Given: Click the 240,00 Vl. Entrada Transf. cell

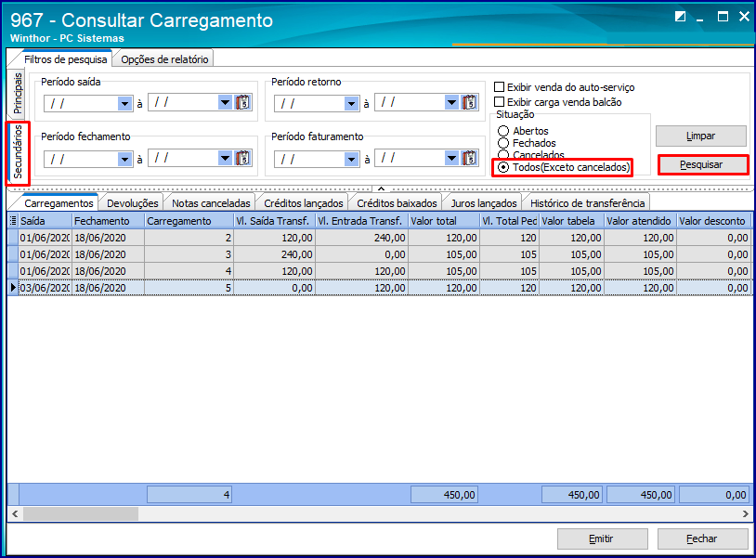Looking at the screenshot, I should point(362,238).
